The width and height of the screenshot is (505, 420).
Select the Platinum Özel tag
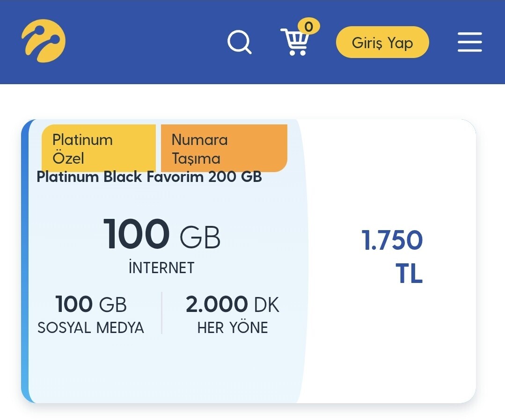pyautogui.click(x=99, y=148)
